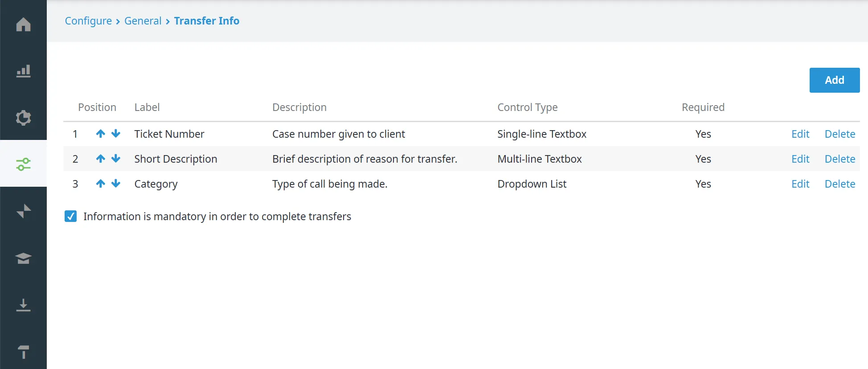This screenshot has height=369, width=868.
Task: Click the gear settings sidebar icon
Action: point(23,118)
